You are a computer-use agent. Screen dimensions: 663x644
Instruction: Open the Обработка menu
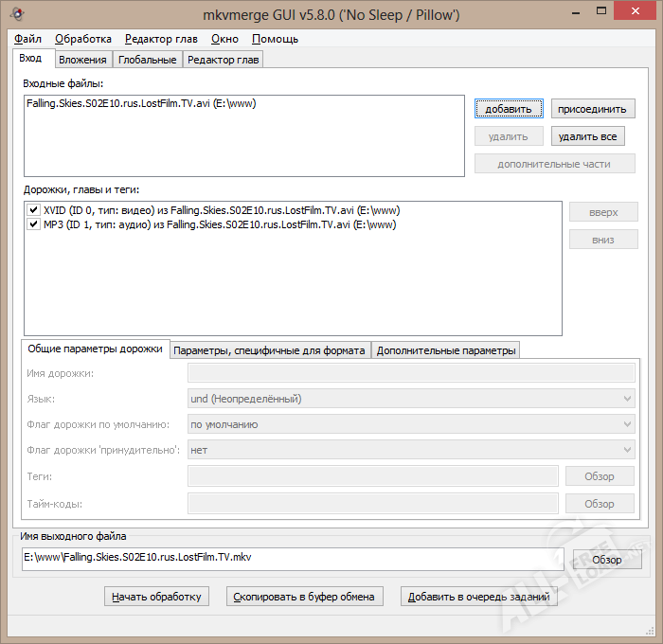coord(83,39)
